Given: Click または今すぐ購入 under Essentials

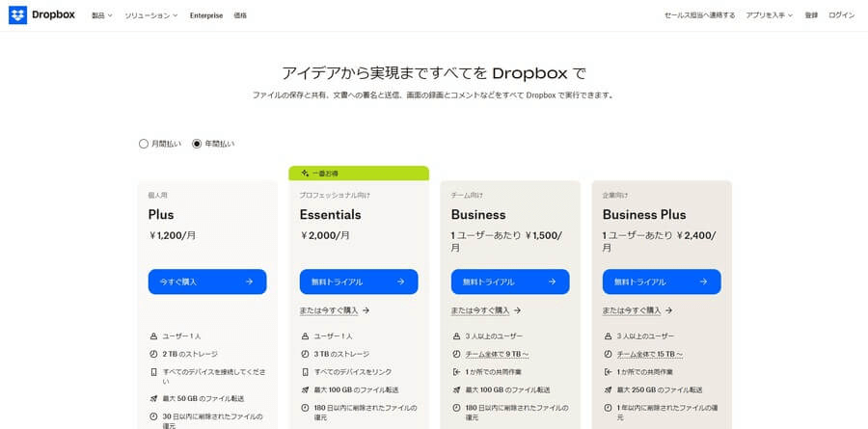Looking at the screenshot, I should pyautogui.click(x=335, y=310).
